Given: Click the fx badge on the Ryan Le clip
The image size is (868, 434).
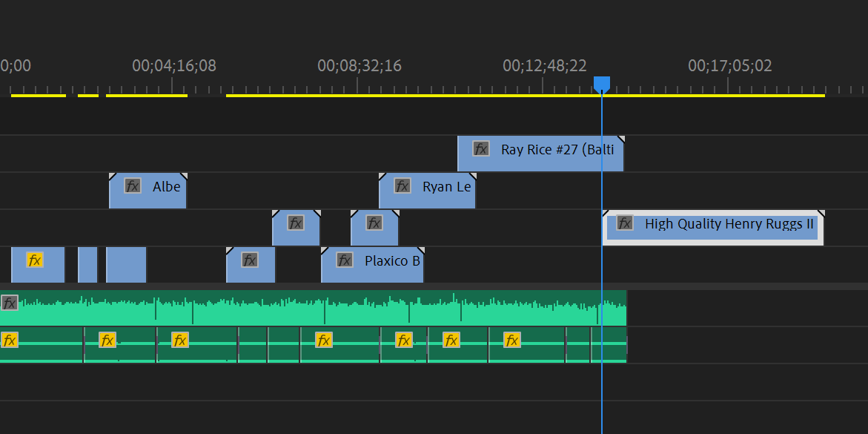Looking at the screenshot, I should pyautogui.click(x=402, y=185).
